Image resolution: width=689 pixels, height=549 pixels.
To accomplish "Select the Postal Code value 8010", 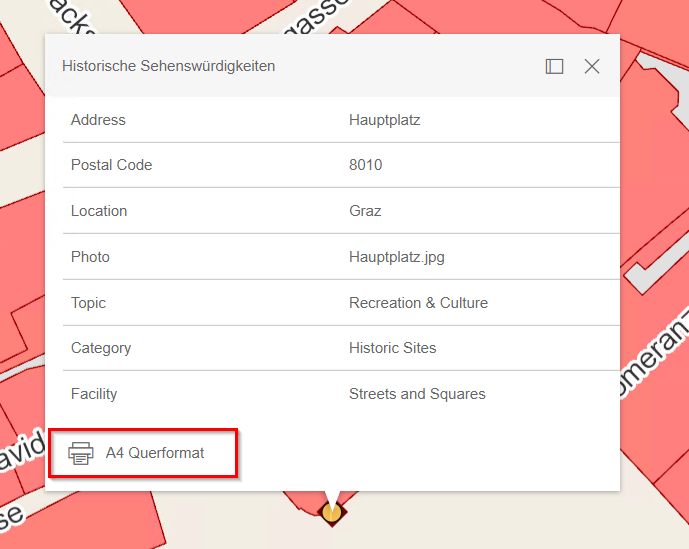I will pyautogui.click(x=366, y=165).
